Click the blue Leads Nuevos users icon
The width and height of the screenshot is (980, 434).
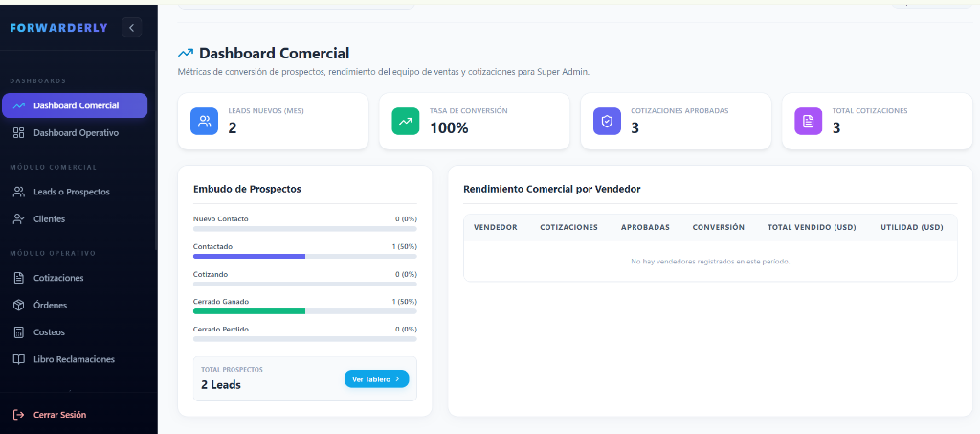pyautogui.click(x=205, y=122)
